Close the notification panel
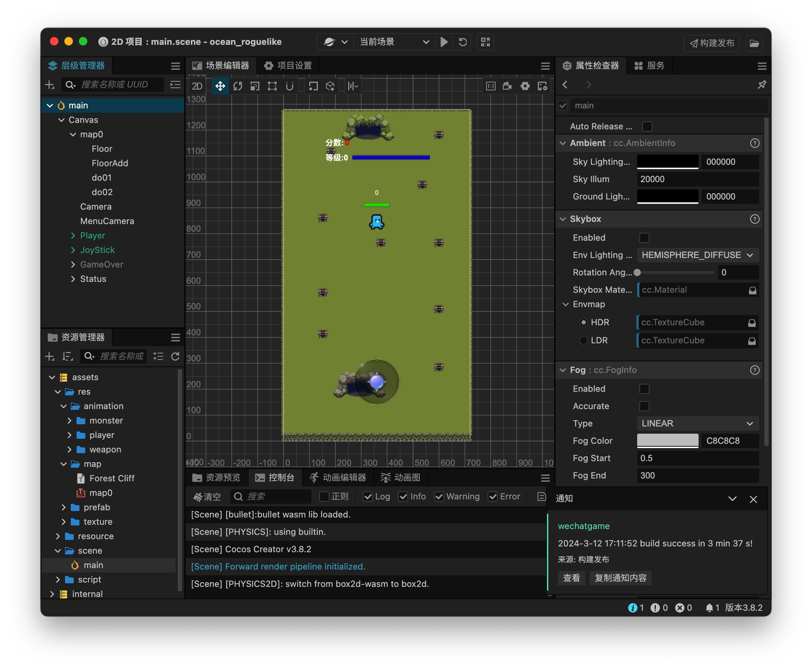Screen dimensions: 812x670 tap(753, 499)
